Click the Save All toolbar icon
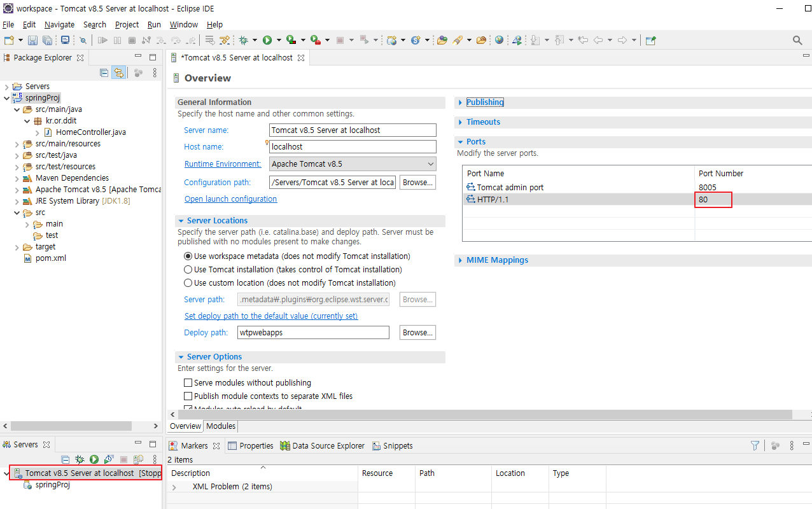The height and width of the screenshot is (509, 812). point(48,40)
